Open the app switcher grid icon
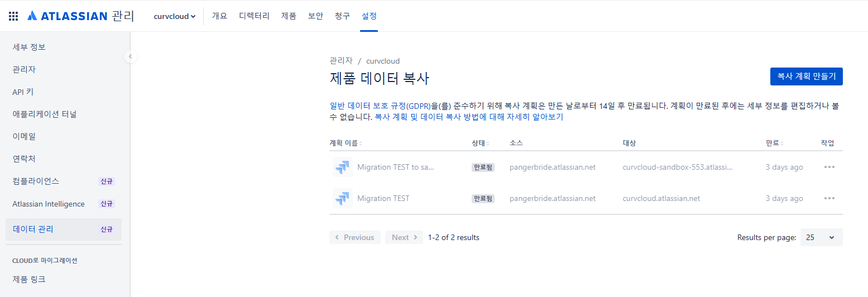This screenshot has height=297, width=868. click(13, 16)
